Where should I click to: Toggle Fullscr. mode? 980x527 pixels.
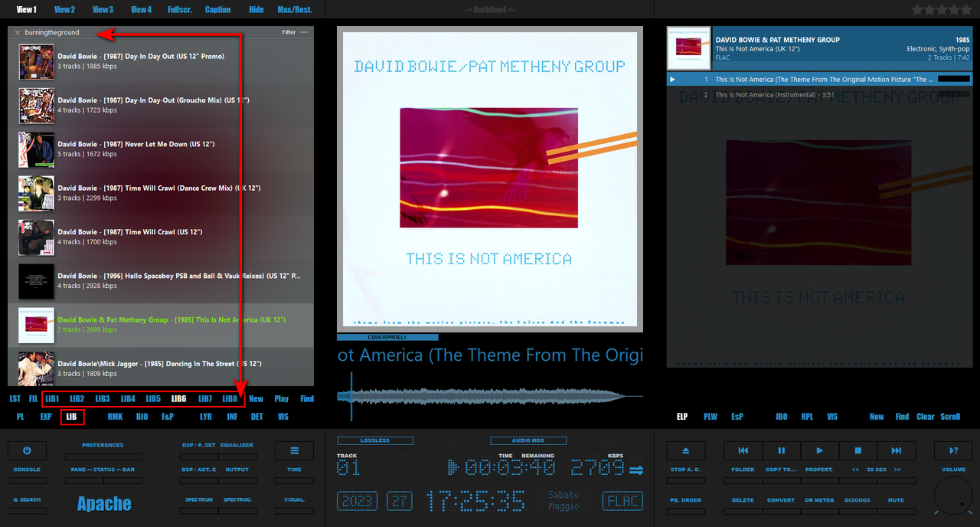[179, 10]
